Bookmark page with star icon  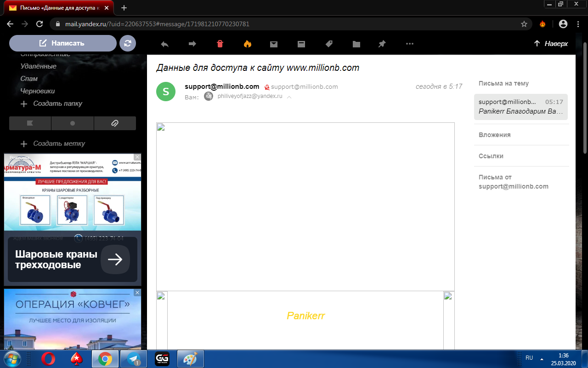524,24
